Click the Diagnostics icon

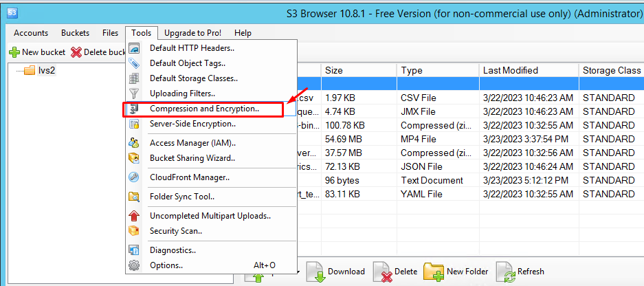[134, 250]
